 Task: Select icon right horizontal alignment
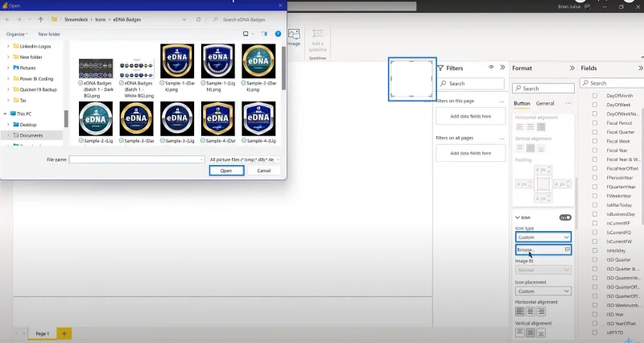coord(541,312)
